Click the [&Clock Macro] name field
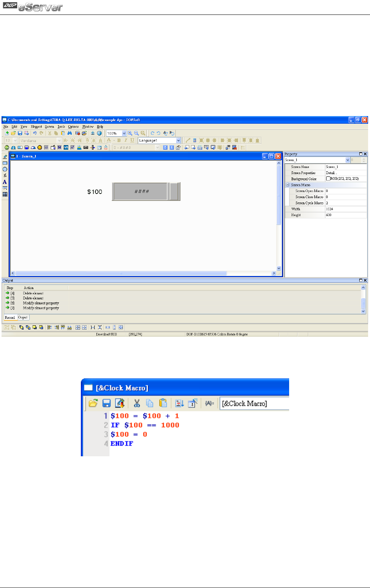 click(254, 403)
